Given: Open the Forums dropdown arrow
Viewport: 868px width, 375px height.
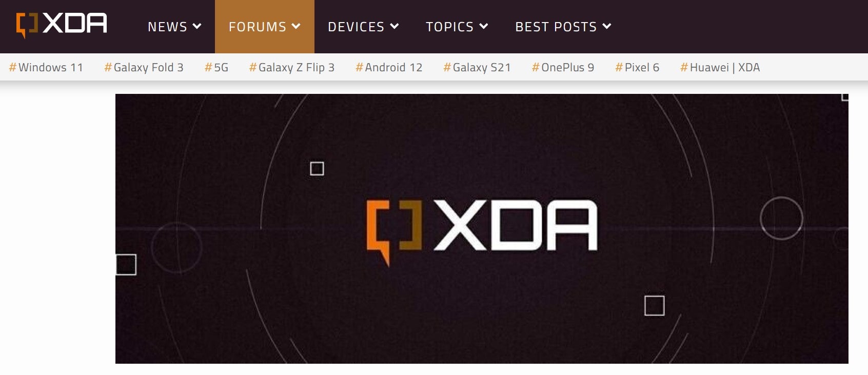Looking at the screenshot, I should [296, 26].
